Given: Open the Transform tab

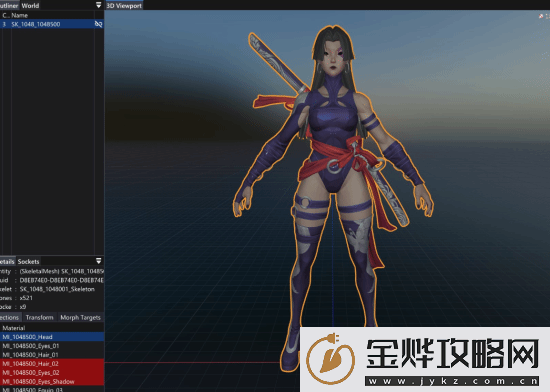Looking at the screenshot, I should tap(39, 317).
